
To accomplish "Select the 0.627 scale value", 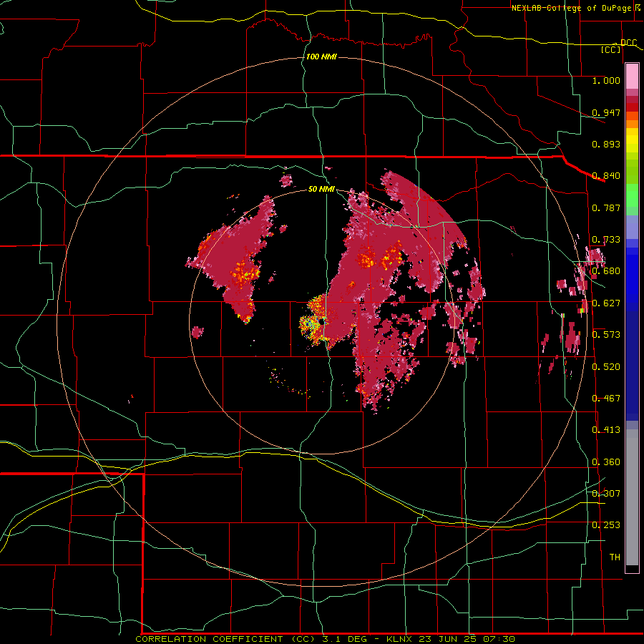I will pos(606,303).
